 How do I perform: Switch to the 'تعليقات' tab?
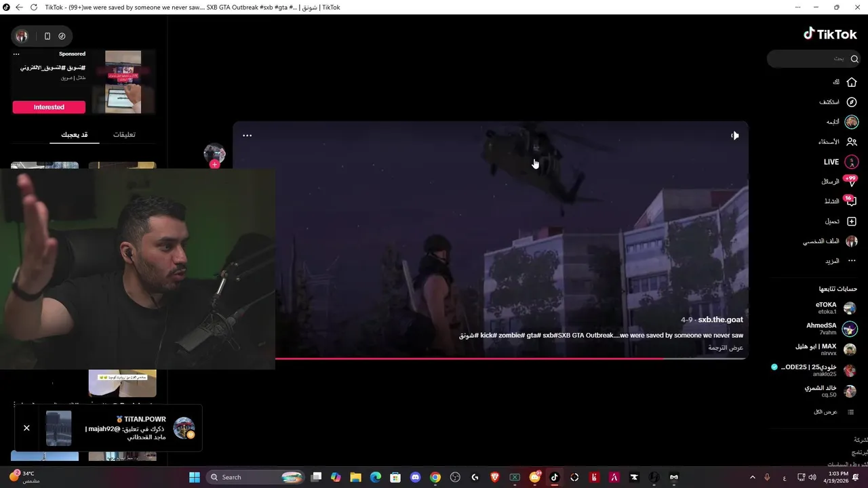pos(123,134)
